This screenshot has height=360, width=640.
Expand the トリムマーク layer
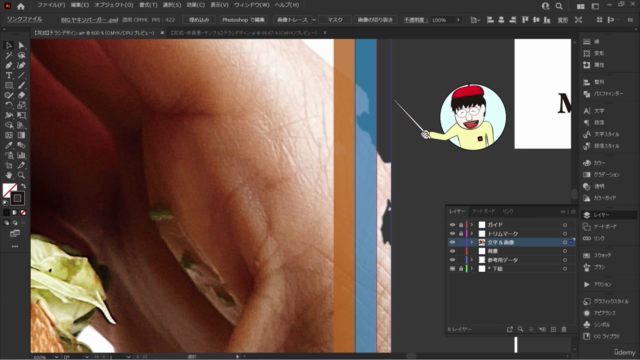pos(472,234)
